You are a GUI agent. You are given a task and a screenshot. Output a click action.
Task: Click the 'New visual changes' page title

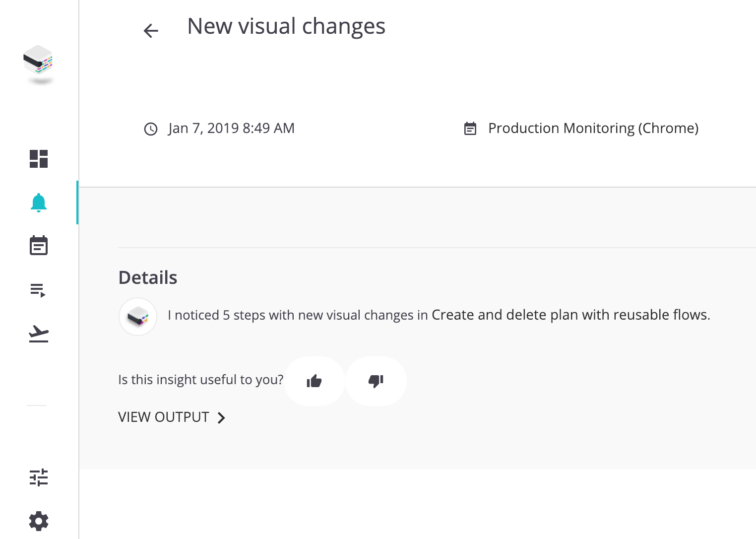click(x=286, y=27)
